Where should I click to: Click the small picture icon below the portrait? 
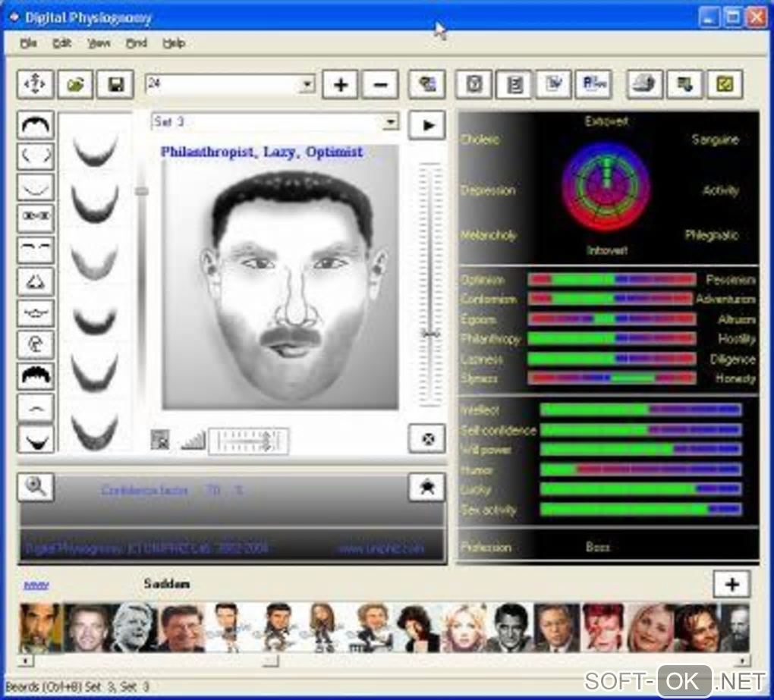160,440
